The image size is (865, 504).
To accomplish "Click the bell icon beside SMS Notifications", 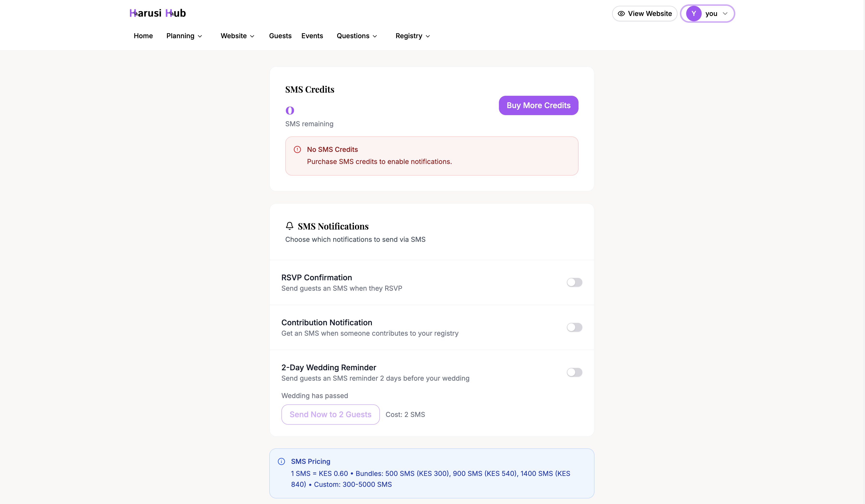I will (x=289, y=226).
